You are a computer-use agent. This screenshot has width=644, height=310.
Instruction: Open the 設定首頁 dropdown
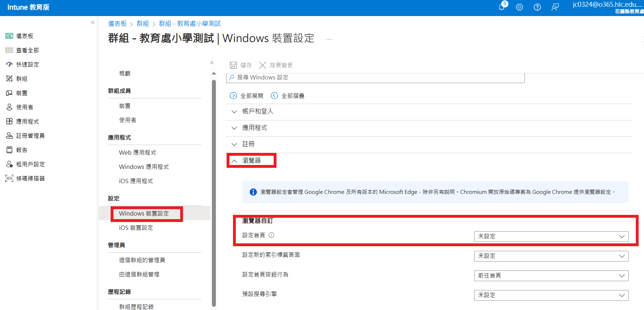click(551, 237)
